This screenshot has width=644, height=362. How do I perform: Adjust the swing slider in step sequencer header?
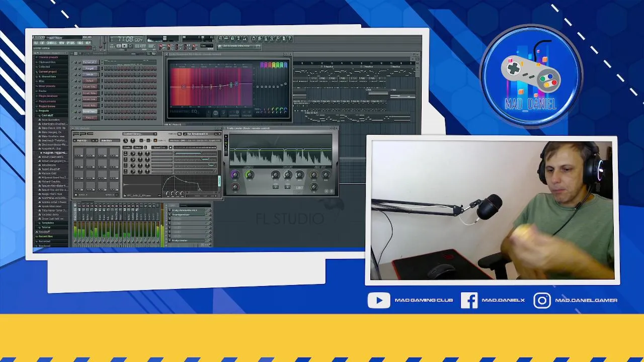140,53
